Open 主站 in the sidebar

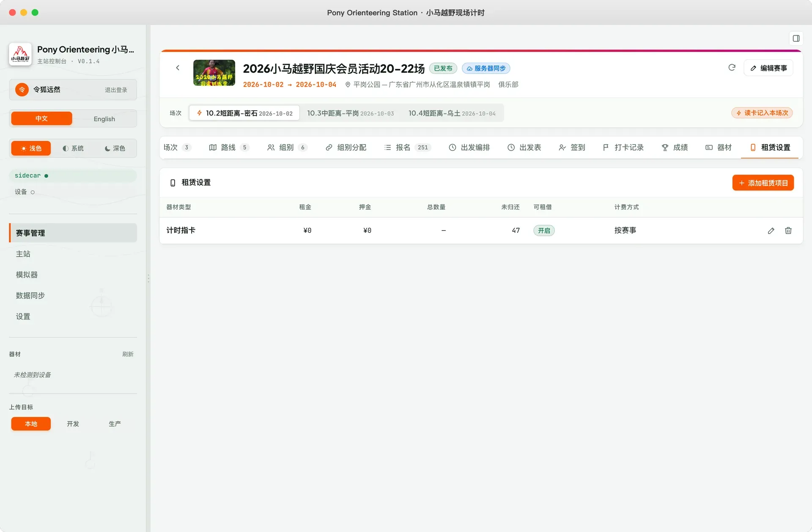click(73, 254)
